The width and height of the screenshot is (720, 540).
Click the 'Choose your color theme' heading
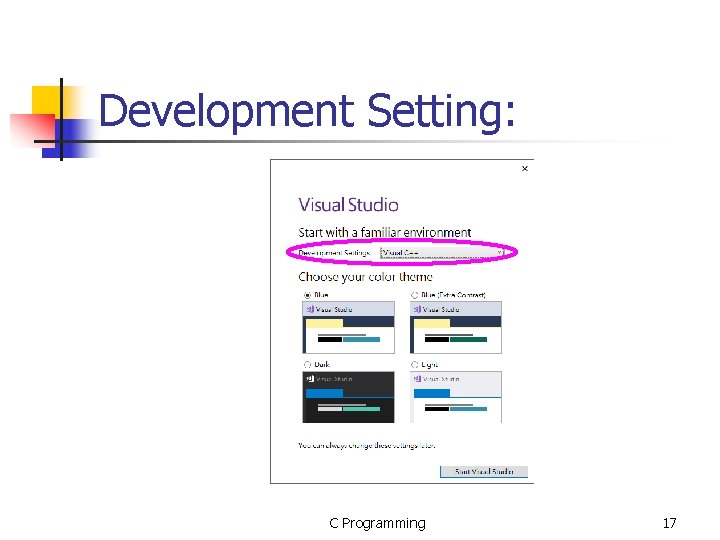pos(366,277)
